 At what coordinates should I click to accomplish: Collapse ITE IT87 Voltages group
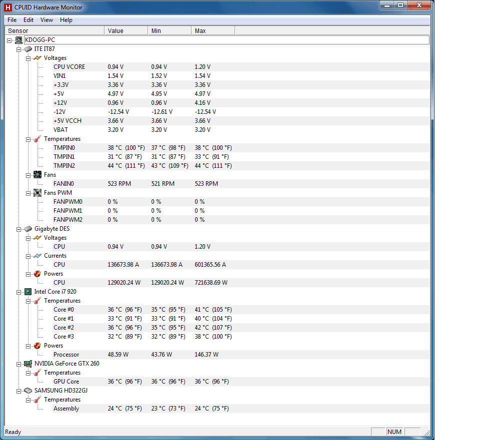[28, 58]
